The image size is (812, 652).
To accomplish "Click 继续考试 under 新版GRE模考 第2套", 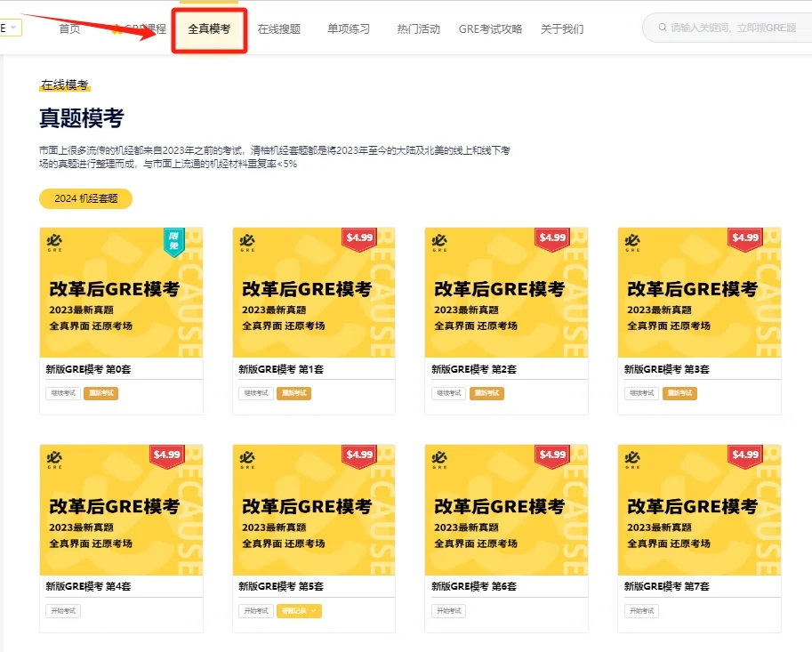I will tap(448, 393).
